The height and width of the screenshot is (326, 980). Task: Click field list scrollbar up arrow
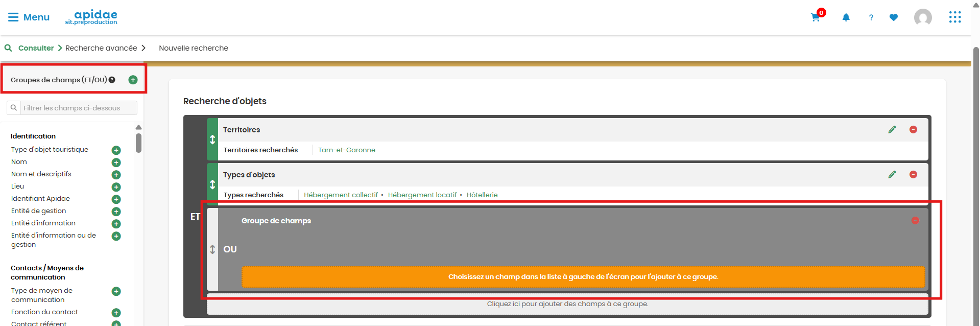pos(138,127)
